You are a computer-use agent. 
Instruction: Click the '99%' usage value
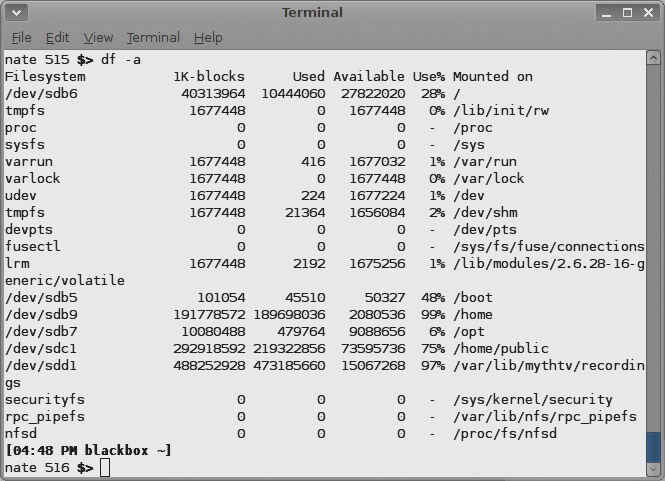click(433, 314)
